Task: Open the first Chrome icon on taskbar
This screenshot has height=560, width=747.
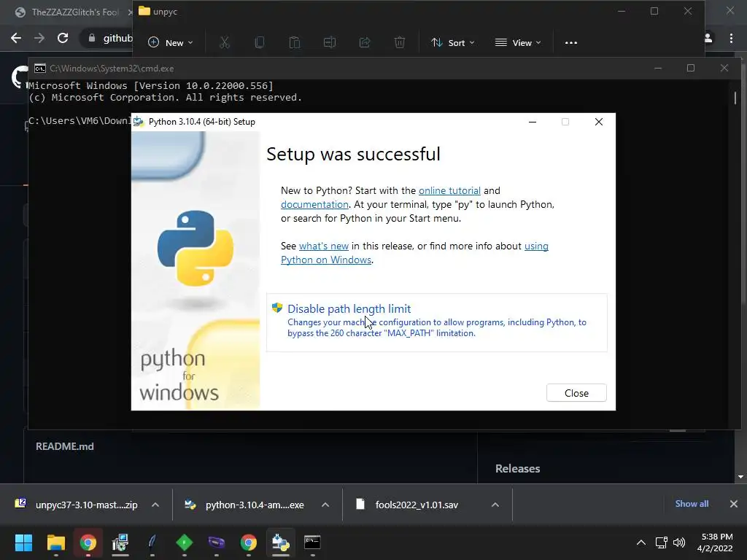Action: (x=88, y=542)
